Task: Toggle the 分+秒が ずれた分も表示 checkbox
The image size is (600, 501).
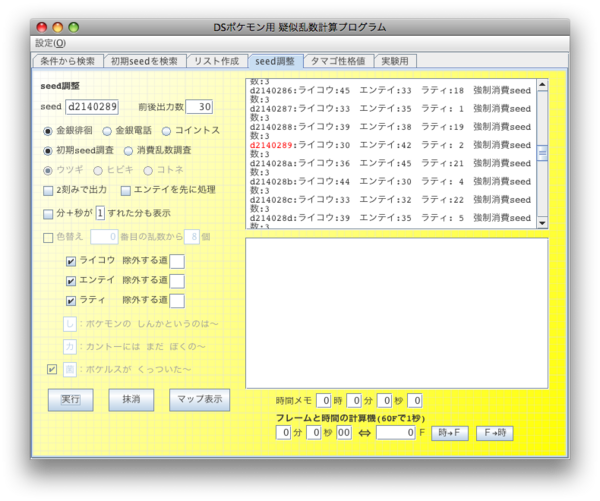Action: pos(48,214)
